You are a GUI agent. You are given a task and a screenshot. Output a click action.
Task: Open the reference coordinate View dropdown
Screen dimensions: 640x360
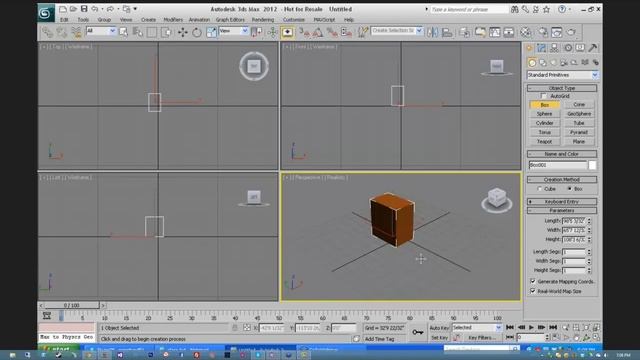pos(233,31)
